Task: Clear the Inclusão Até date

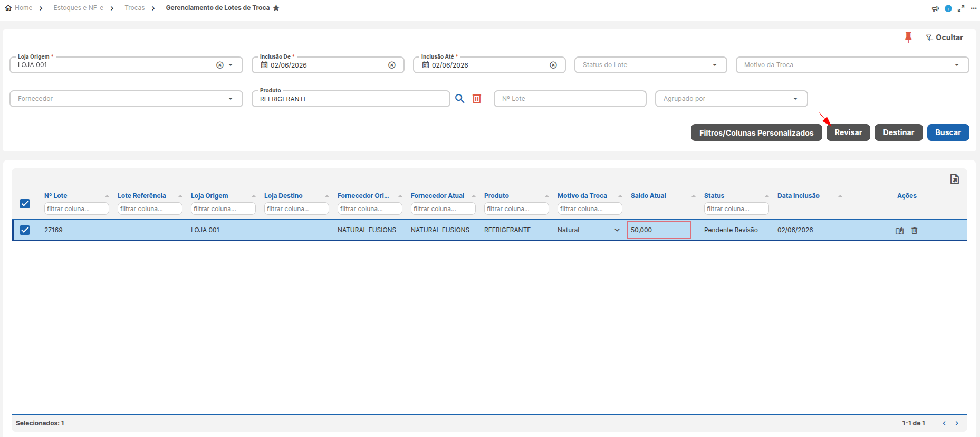Action: tap(553, 65)
